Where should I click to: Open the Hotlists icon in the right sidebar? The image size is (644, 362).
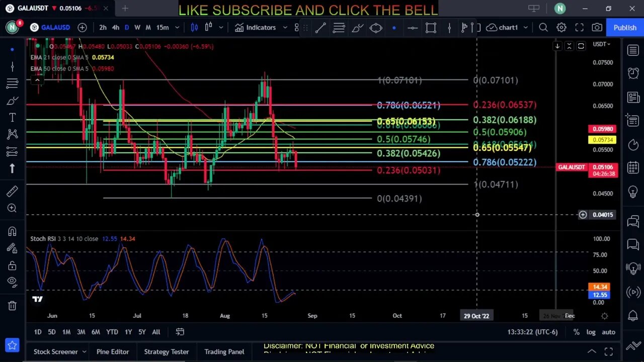(x=633, y=145)
